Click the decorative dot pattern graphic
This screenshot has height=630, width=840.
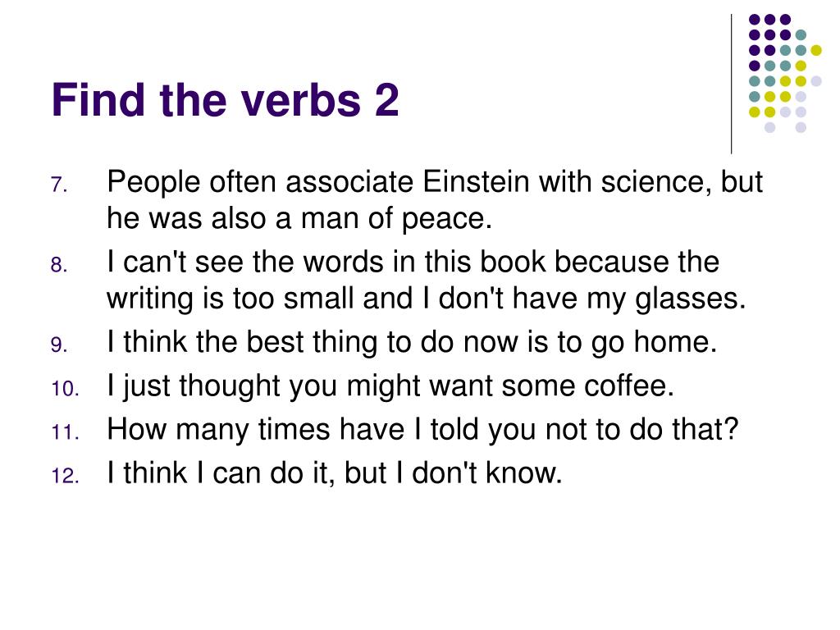[x=785, y=73]
